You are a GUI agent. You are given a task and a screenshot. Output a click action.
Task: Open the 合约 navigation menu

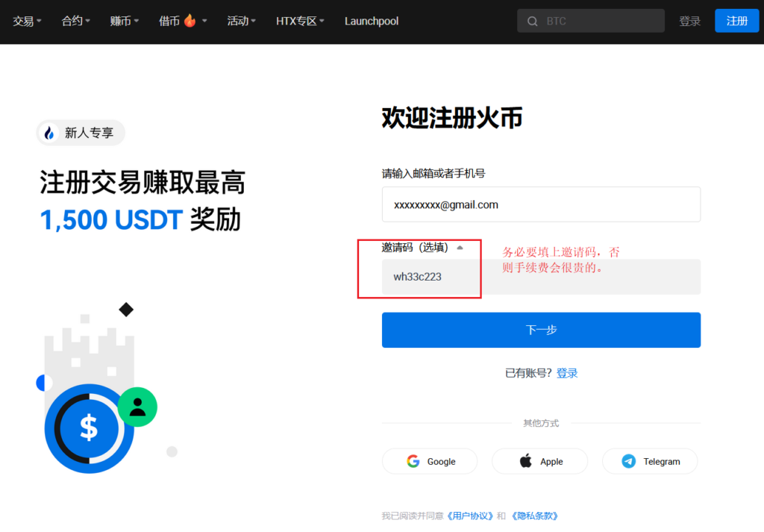tap(75, 21)
